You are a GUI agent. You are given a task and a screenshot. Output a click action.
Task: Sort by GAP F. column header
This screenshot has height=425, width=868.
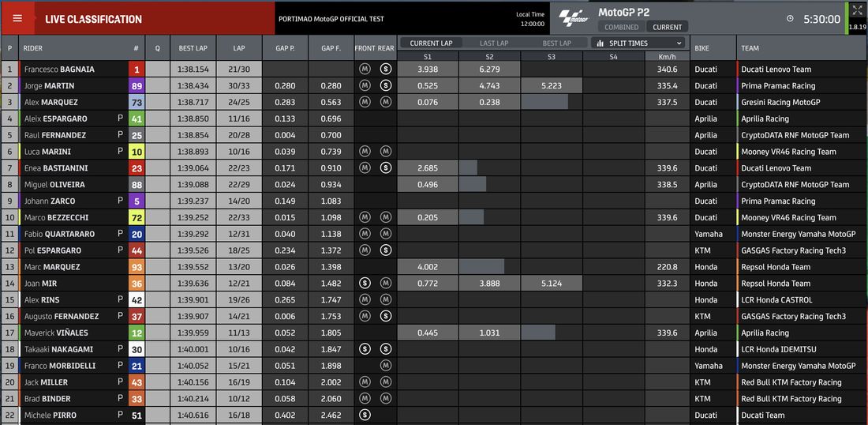331,48
